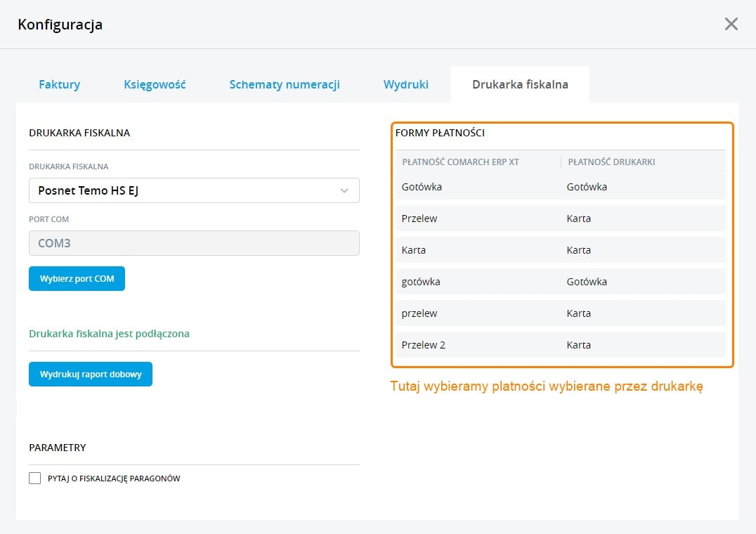Screen dimensions: 756x534
Task: Switch to the Faktury tab
Action: click(59, 84)
